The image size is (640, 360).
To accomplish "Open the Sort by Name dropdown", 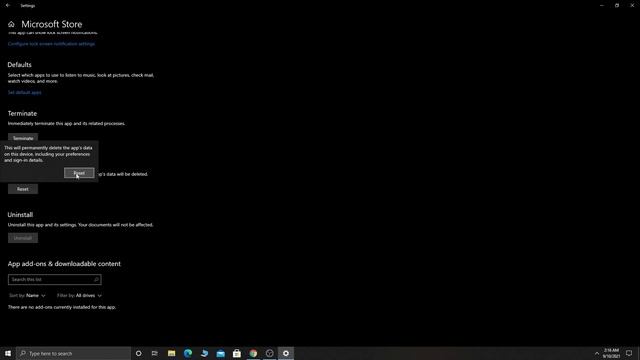I will pyautogui.click(x=27, y=296).
